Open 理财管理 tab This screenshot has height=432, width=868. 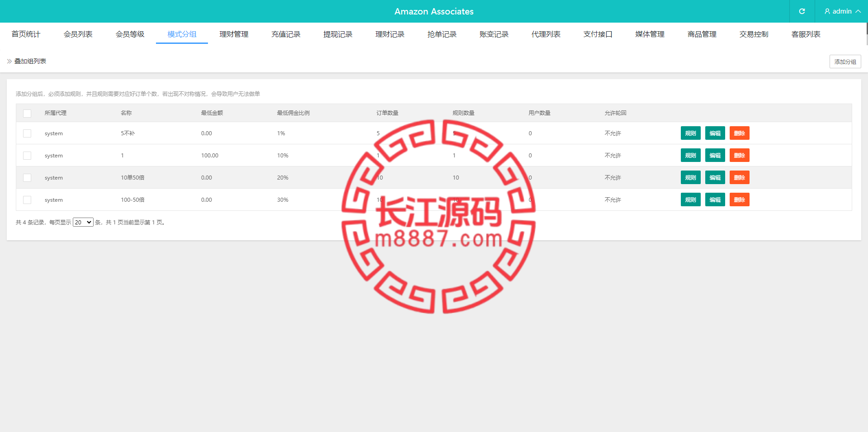pos(234,34)
